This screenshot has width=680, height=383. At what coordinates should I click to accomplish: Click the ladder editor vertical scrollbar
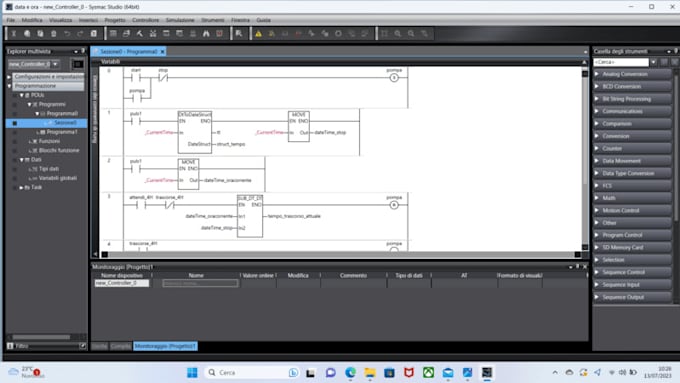click(x=585, y=160)
